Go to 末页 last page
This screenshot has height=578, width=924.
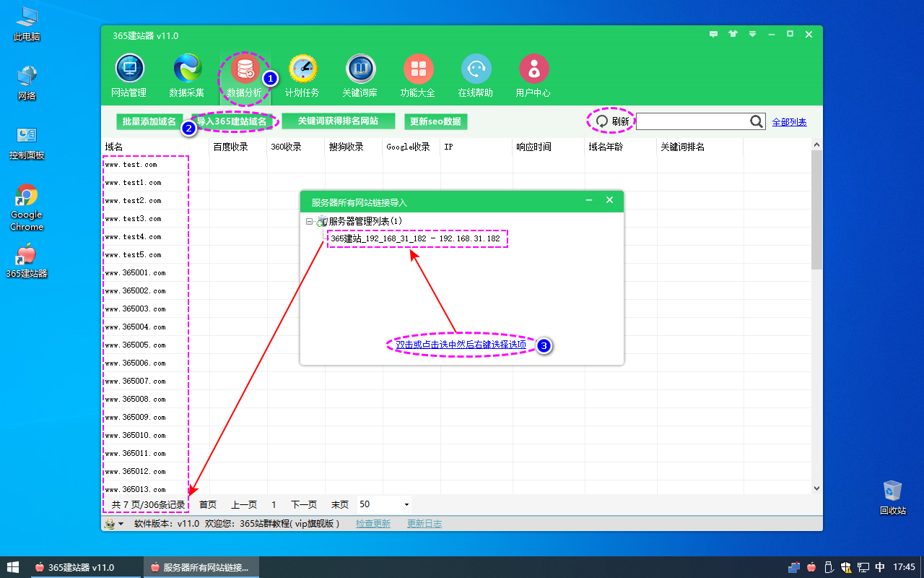coord(340,504)
